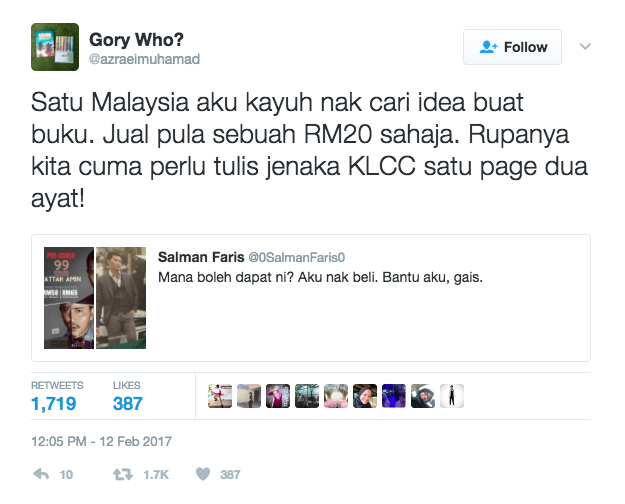Screen dimensions: 625x504
Task: Open the last liker avatar with standing figure
Action: (x=452, y=396)
